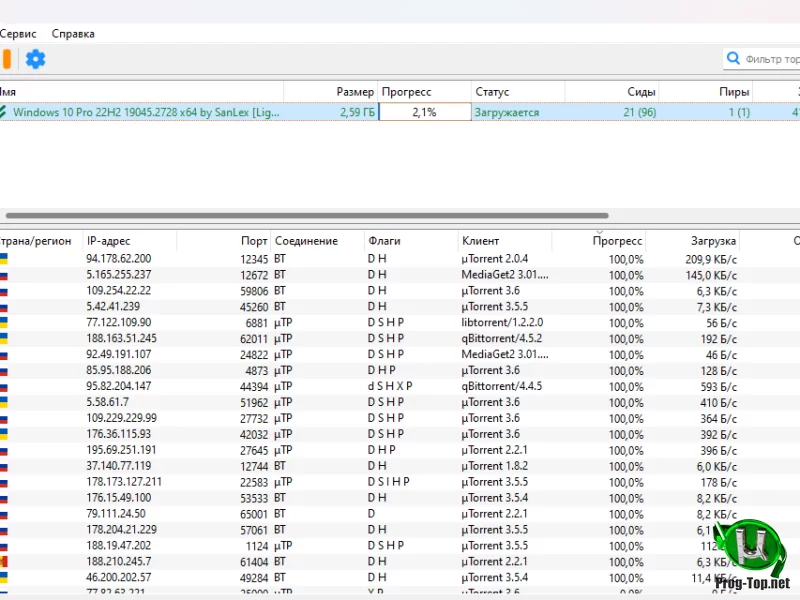Click the country flag beside 77.122.109.90
Screen dimensions: 800x600
(4, 322)
